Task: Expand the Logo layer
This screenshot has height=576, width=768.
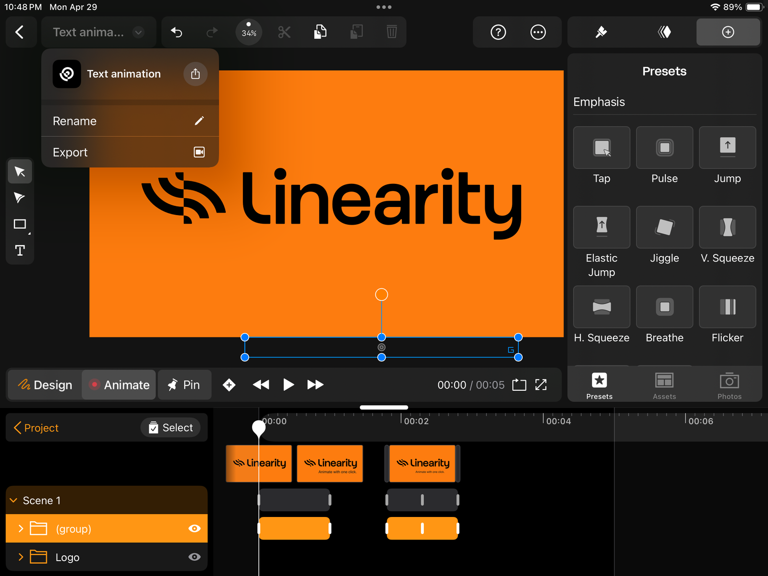Action: (x=21, y=557)
